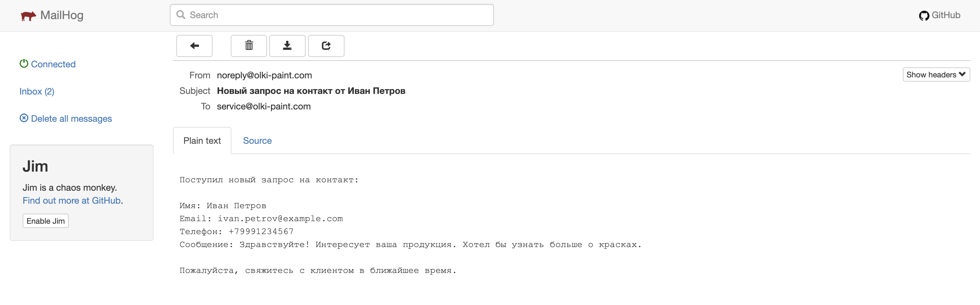This screenshot has width=980, height=305.
Task: Release the message using the share icon
Action: tap(326, 46)
